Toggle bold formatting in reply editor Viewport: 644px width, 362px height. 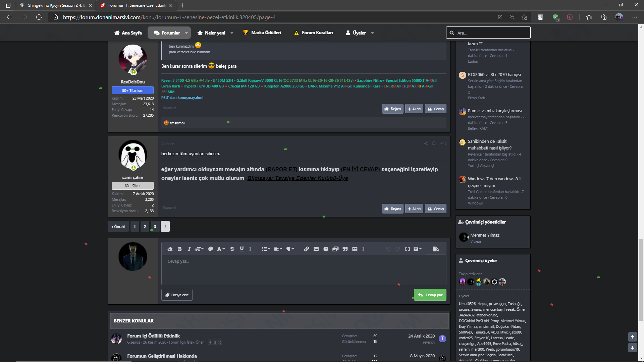tap(180, 249)
